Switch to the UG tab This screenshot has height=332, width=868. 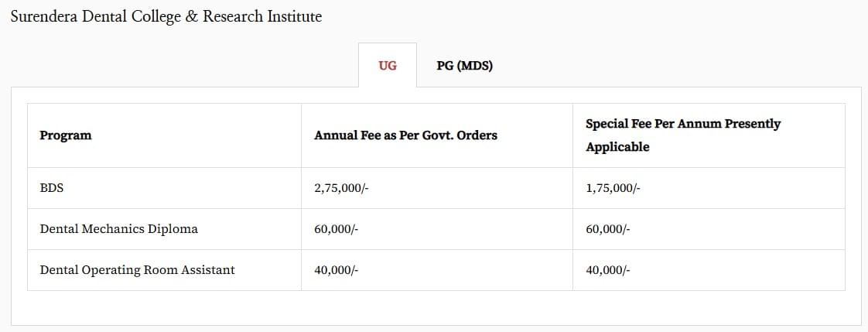(x=388, y=66)
